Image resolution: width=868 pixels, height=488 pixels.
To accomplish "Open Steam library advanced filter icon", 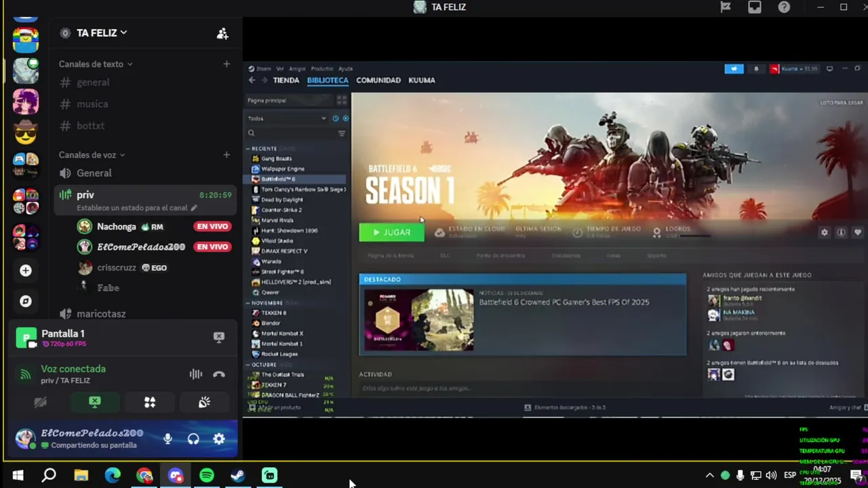I will (x=342, y=134).
